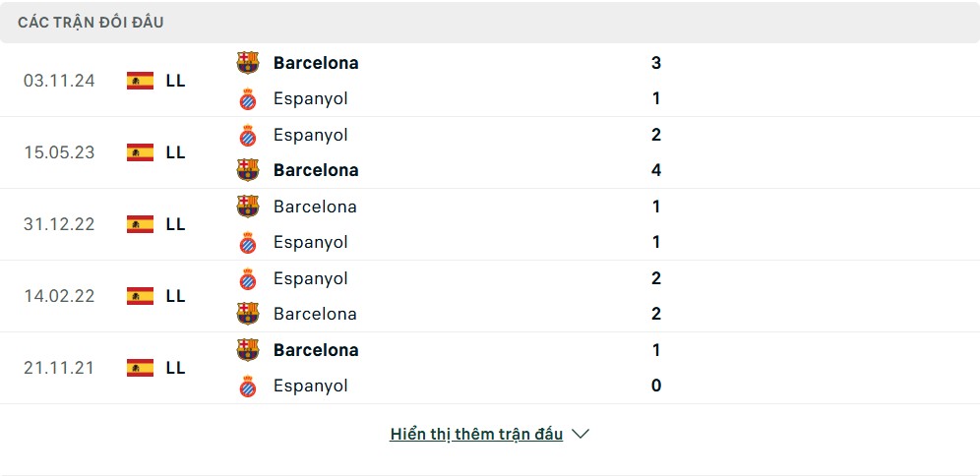The width and height of the screenshot is (980, 476).
Task: Click Espanyol crest in 14.02.22 match
Action: point(248,278)
